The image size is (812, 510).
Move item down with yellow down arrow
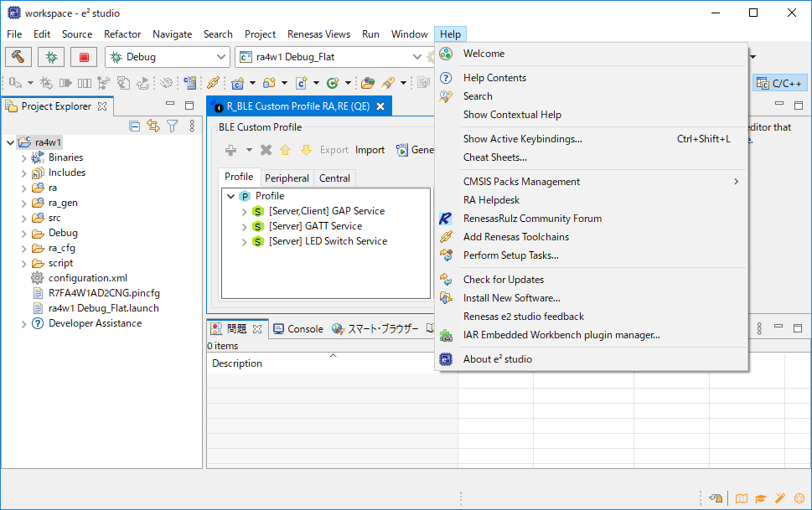pos(306,150)
